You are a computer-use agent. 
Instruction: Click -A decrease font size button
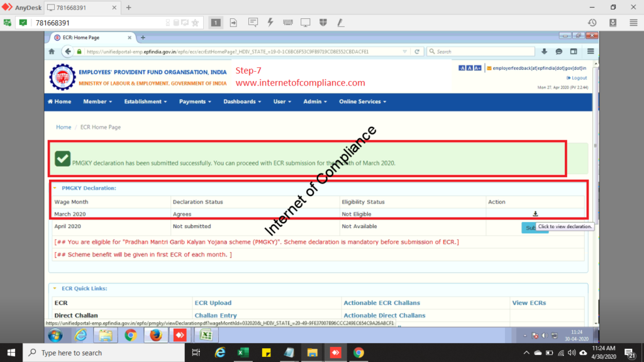[x=462, y=68]
